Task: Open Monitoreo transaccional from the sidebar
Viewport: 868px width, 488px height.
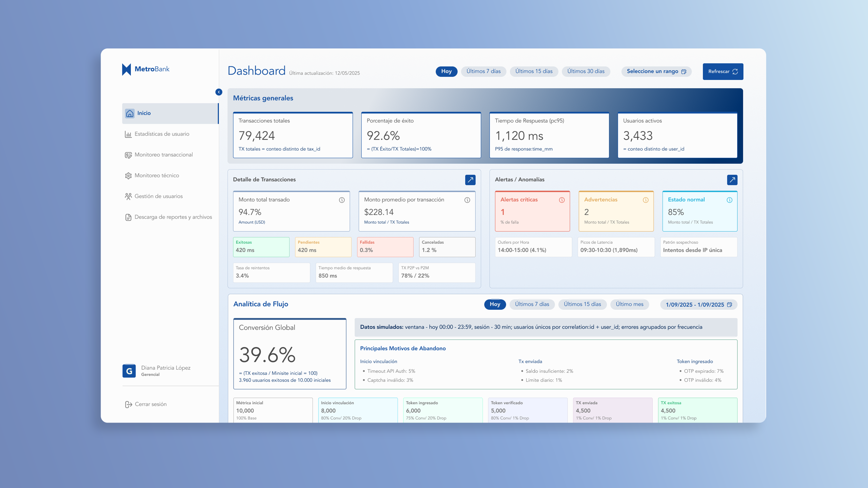Action: (164, 155)
